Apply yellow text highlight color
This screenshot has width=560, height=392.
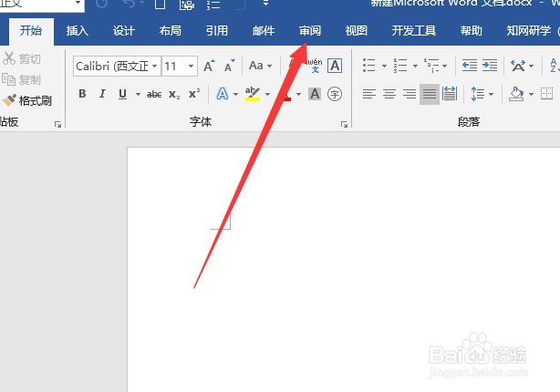[253, 94]
